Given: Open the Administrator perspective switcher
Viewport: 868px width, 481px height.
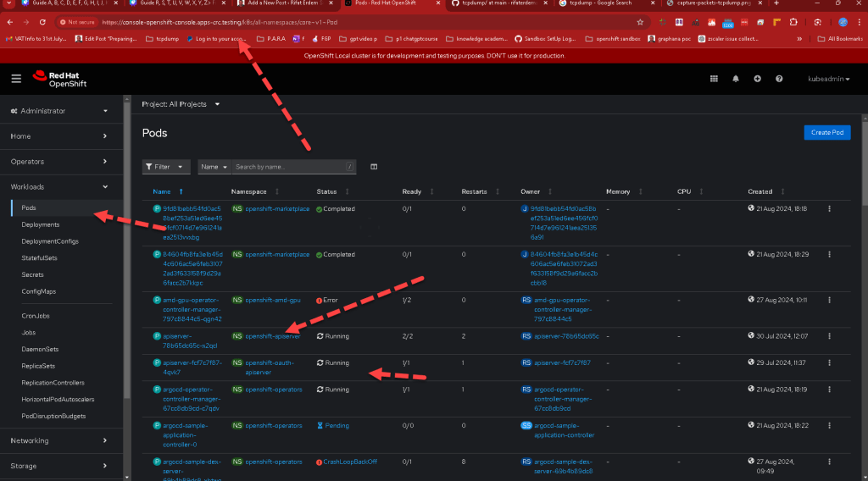Looking at the screenshot, I should pos(59,111).
